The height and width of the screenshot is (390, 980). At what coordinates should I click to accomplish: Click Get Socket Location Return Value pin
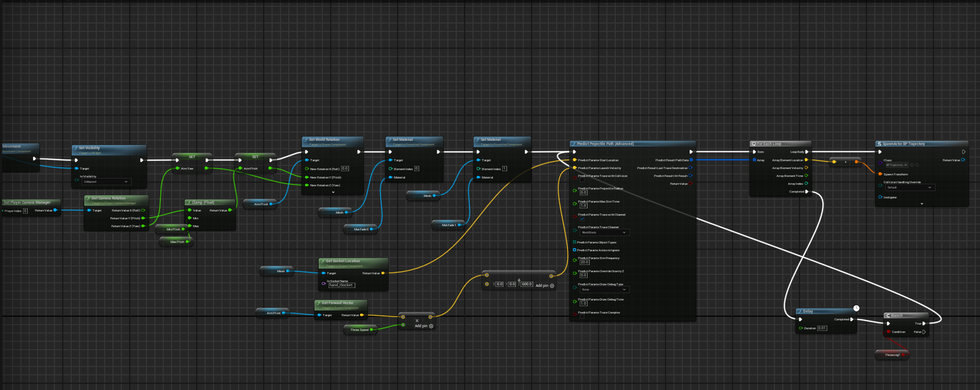(x=383, y=273)
